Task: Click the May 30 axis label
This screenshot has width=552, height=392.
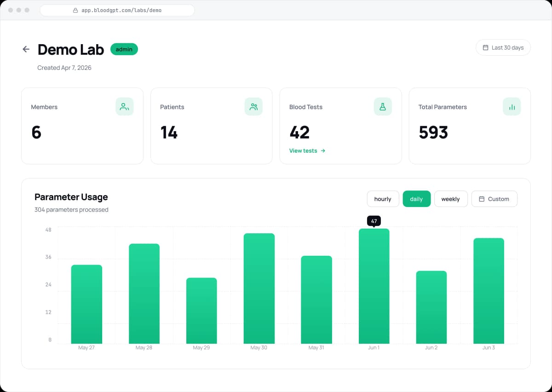Action: pyautogui.click(x=259, y=348)
